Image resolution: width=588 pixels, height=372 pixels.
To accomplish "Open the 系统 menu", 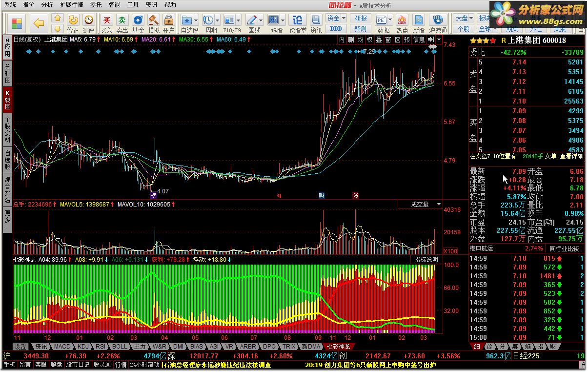I will tap(10, 5).
